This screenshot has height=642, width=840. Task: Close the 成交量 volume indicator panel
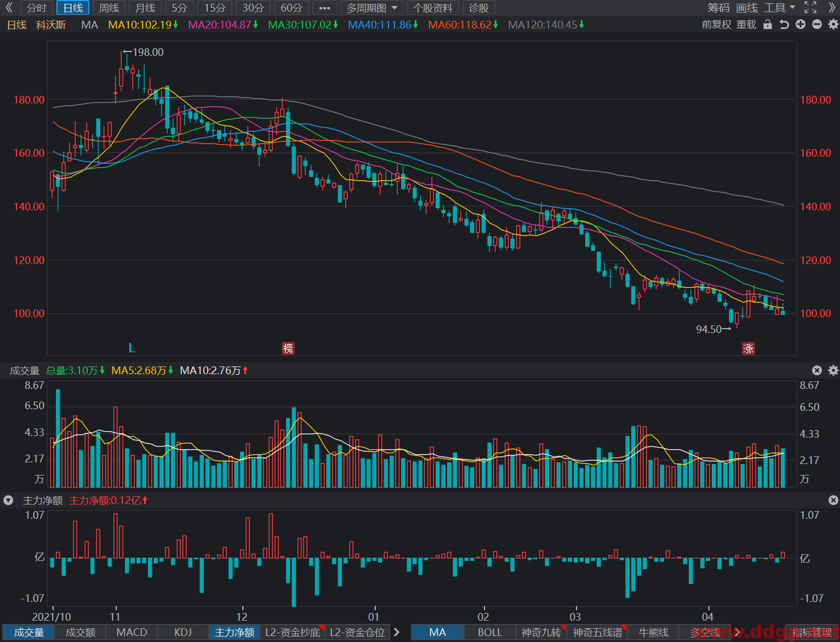point(817,370)
